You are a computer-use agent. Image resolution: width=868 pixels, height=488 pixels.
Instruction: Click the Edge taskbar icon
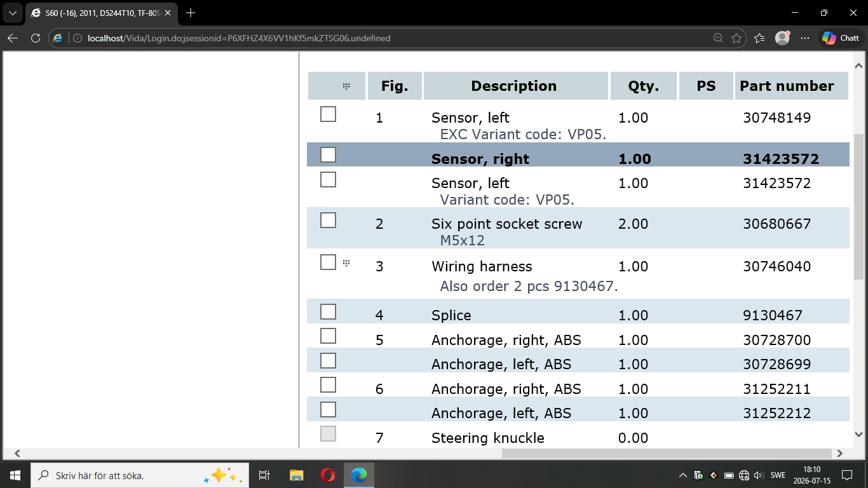(x=359, y=475)
